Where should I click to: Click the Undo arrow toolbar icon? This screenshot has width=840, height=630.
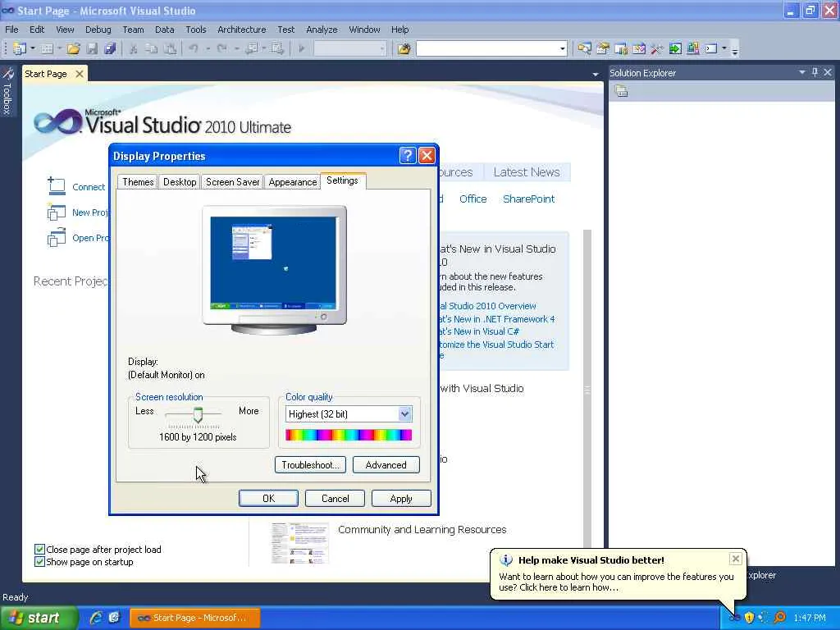click(194, 48)
